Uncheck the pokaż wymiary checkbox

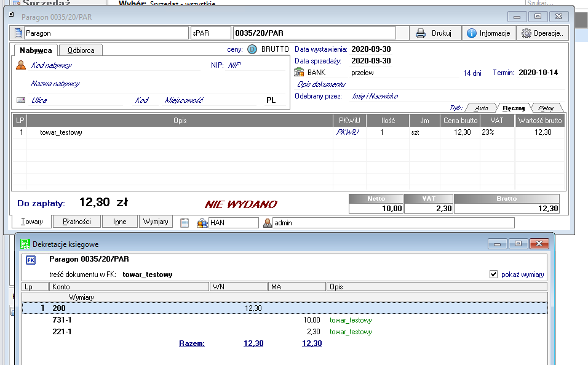(493, 275)
